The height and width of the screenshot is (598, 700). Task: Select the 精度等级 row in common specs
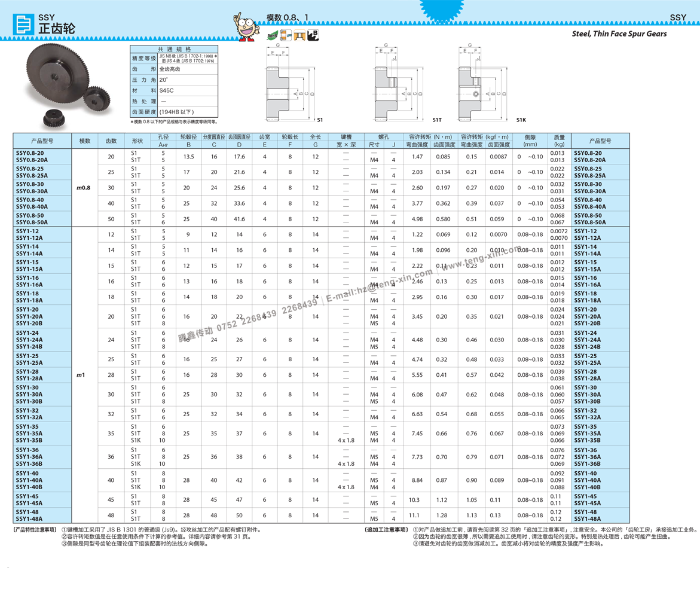[x=144, y=59]
